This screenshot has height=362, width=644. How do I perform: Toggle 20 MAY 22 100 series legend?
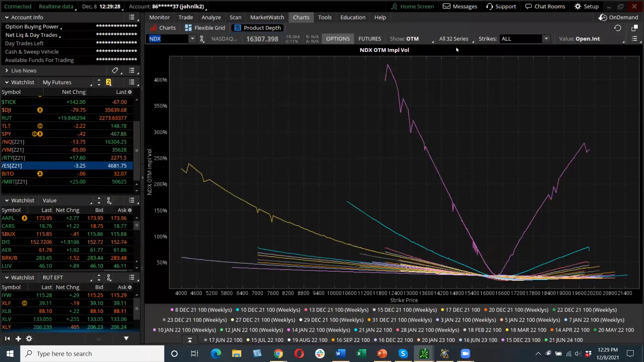coord(614,330)
